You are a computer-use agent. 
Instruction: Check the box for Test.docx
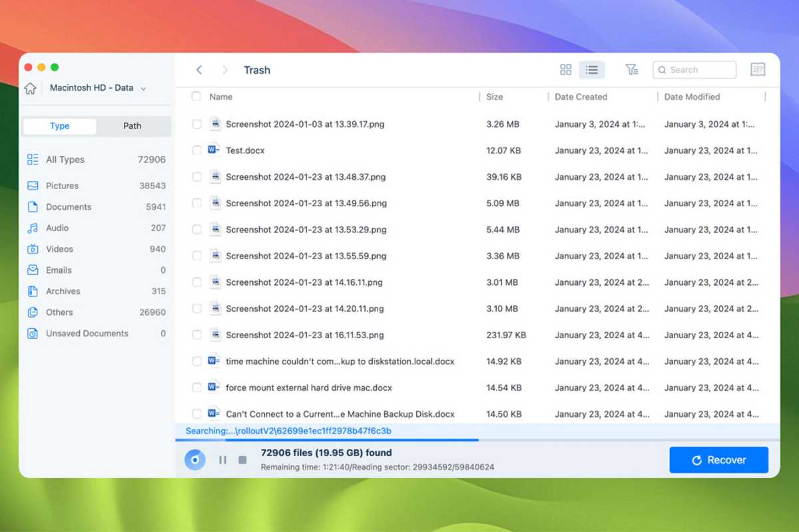click(196, 150)
